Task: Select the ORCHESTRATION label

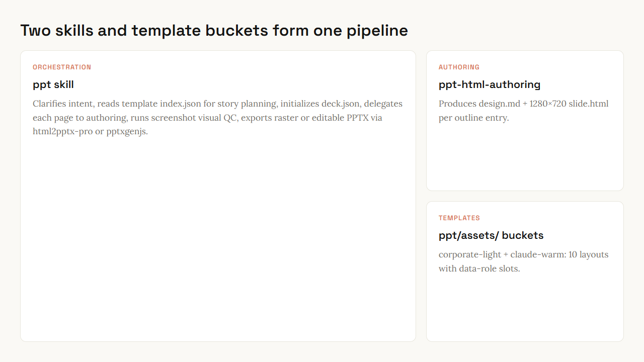Action: pyautogui.click(x=62, y=67)
